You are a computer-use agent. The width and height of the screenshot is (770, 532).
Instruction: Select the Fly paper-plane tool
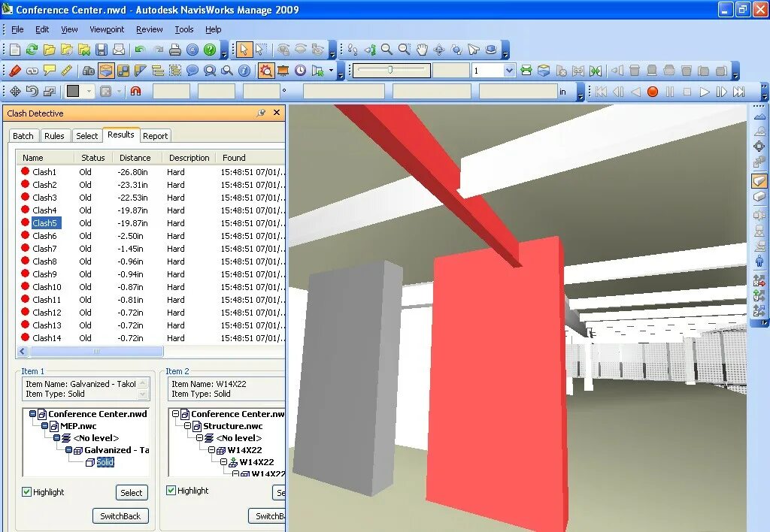474,50
